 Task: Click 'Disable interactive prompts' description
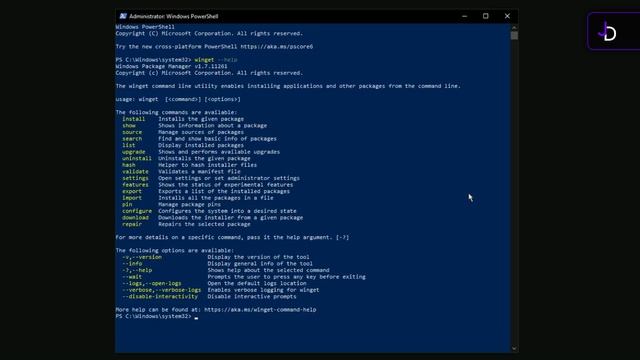[252, 296]
